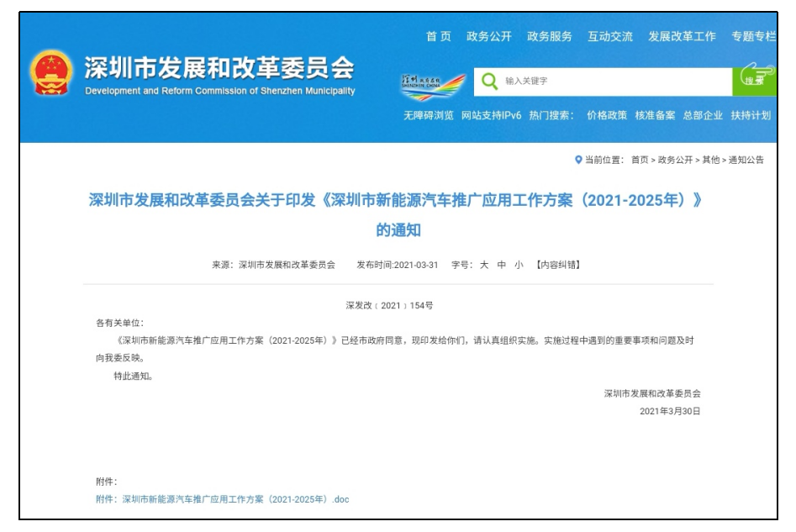Click the location pin icon

[578, 160]
